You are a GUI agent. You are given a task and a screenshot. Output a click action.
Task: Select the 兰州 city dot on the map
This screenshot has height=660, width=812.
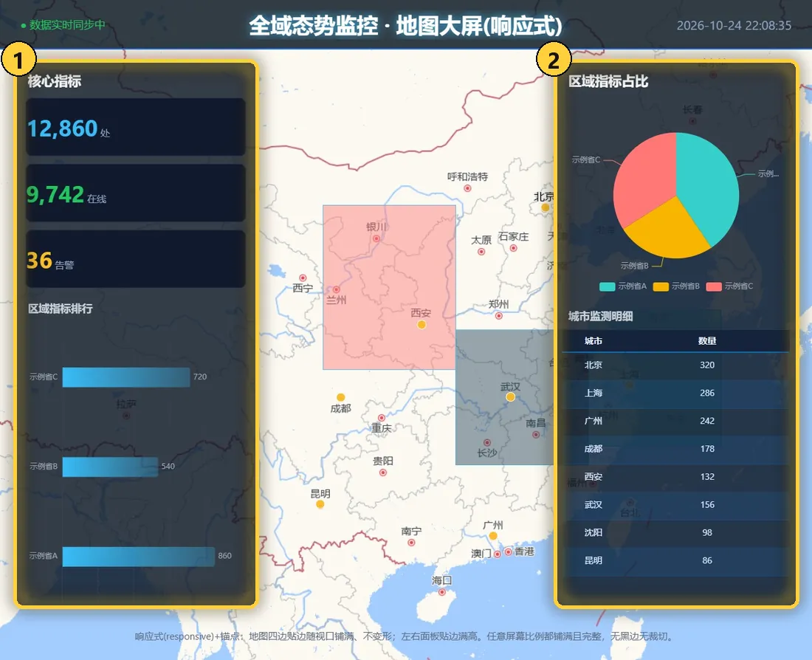point(336,289)
